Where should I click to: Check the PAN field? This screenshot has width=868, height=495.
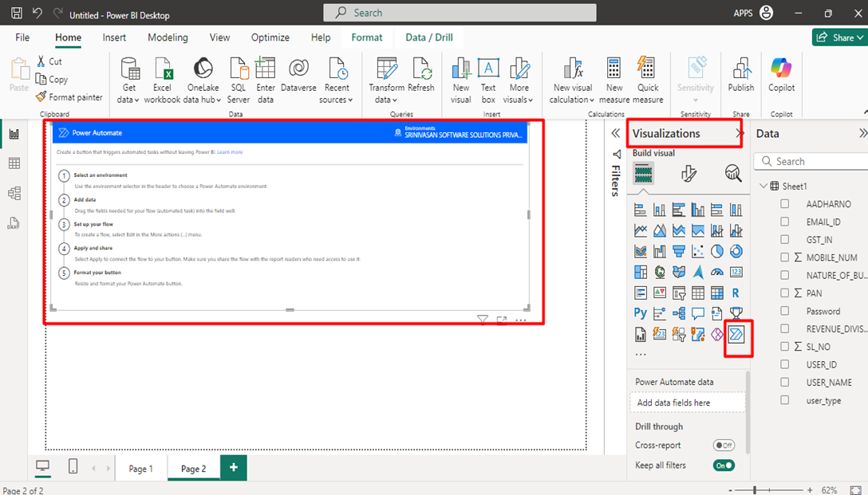pos(784,293)
